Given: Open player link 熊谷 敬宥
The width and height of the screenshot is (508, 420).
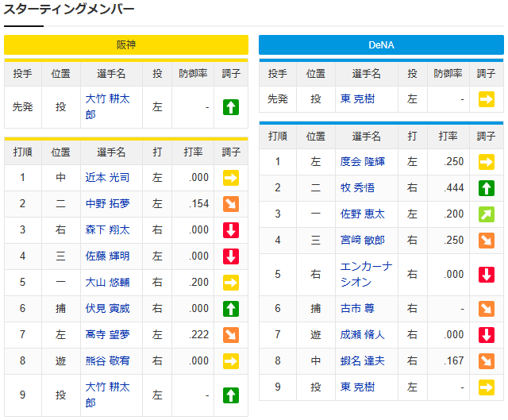Looking at the screenshot, I should click(107, 361).
